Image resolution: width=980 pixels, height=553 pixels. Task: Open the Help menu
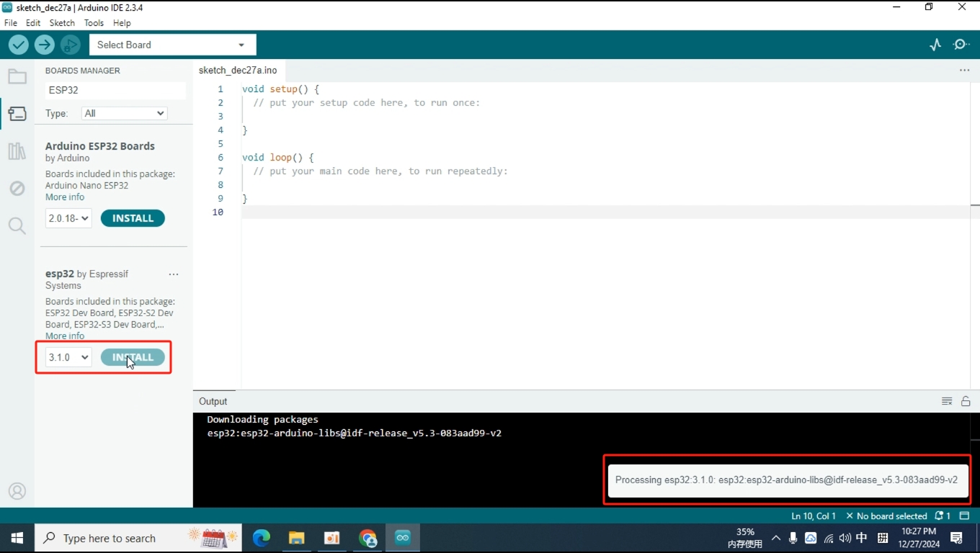[122, 23]
